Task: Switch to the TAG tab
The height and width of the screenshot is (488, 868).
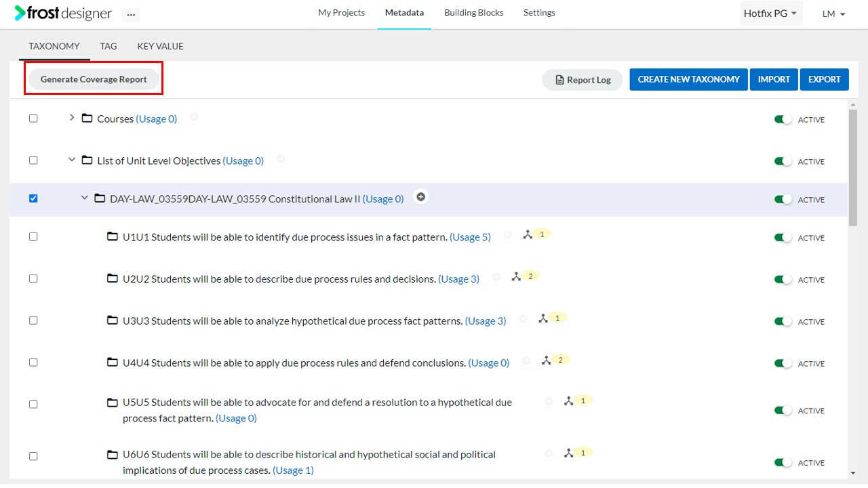Action: [108, 45]
